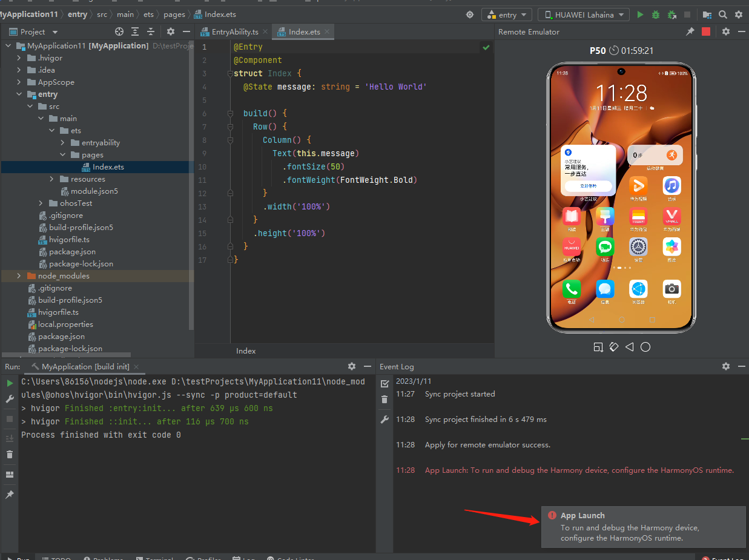Open IDE settings gear in top toolbar
The width and height of the screenshot is (749, 560).
click(x=739, y=15)
